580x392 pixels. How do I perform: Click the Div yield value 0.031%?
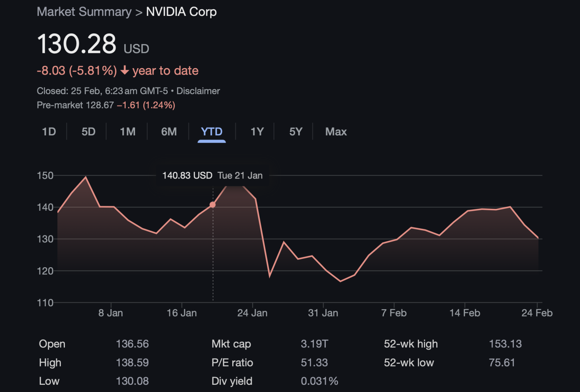click(x=319, y=381)
